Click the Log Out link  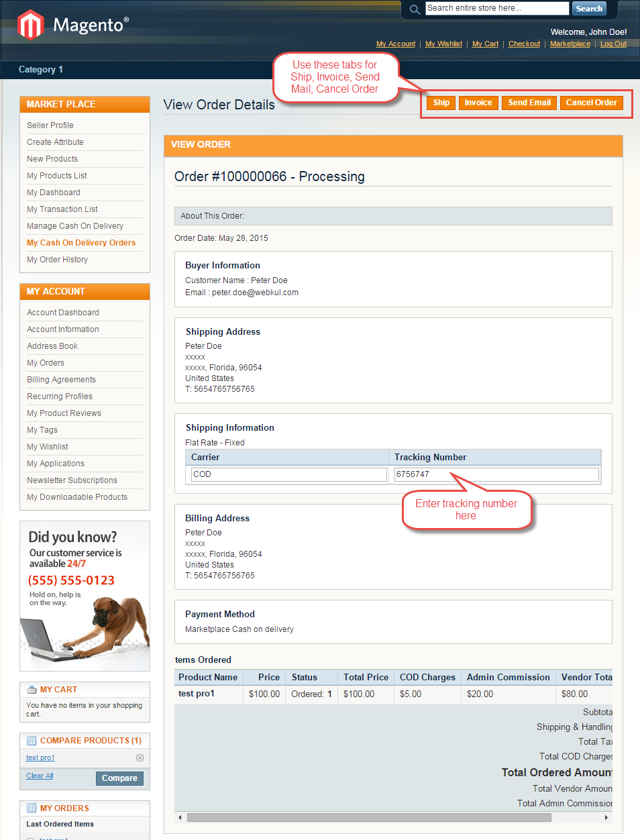(x=614, y=44)
